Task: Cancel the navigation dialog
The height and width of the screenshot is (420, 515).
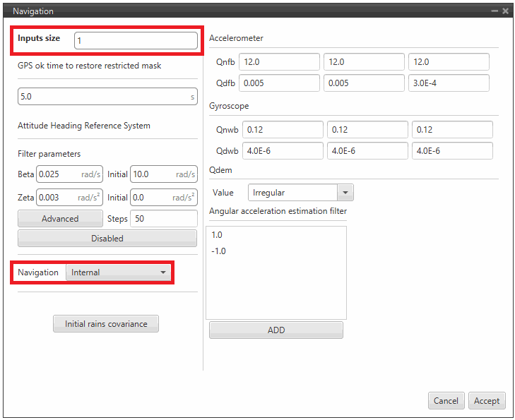Action: [446, 401]
